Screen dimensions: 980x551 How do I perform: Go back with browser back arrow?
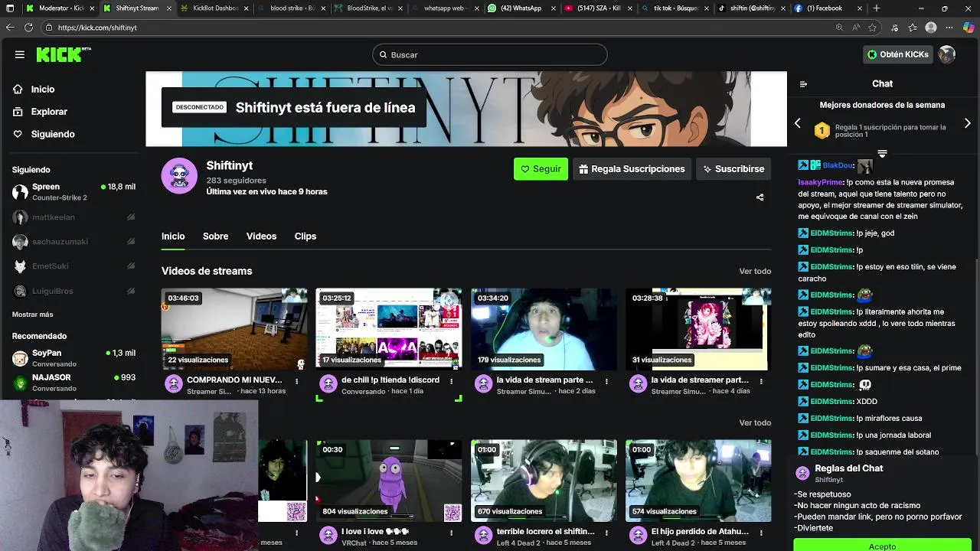coord(10,28)
